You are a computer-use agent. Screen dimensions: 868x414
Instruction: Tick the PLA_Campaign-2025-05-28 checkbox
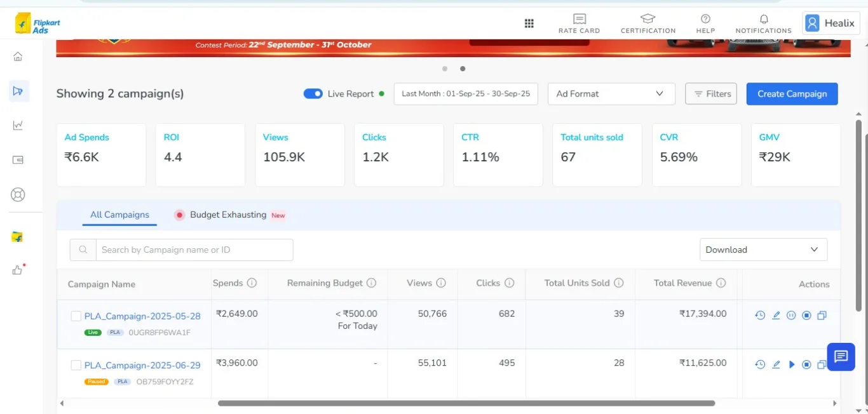coord(76,316)
